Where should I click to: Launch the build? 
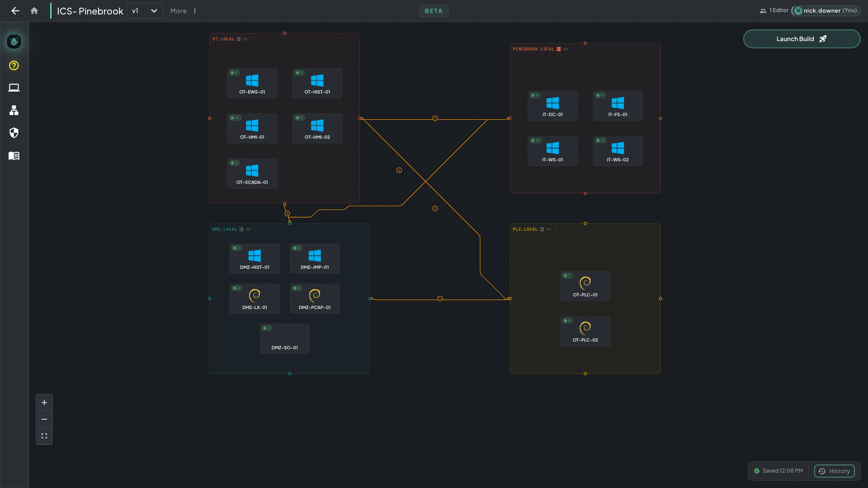(x=802, y=39)
